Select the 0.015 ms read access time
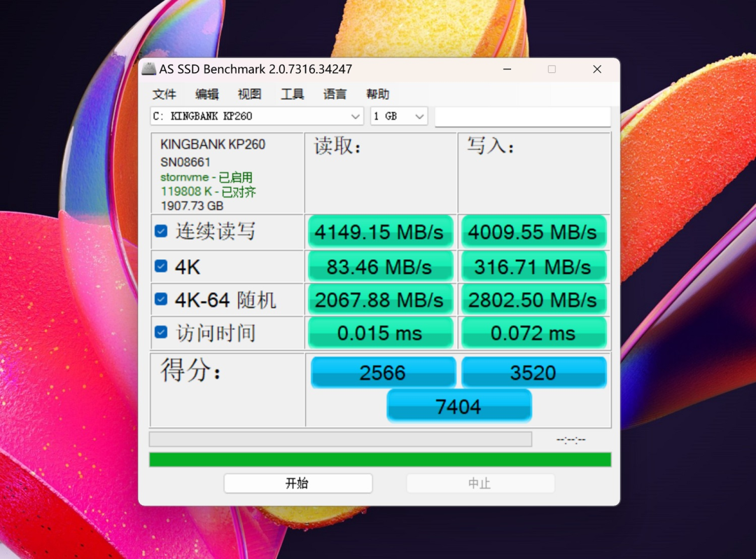 [x=380, y=333]
